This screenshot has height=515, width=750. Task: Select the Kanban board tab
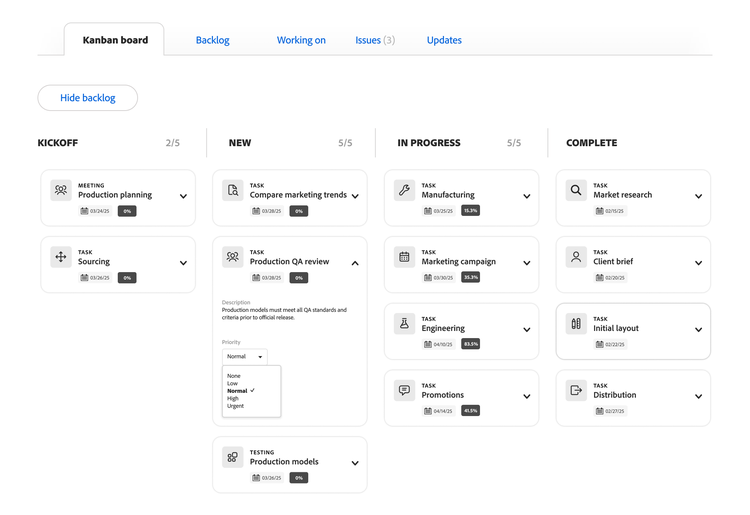[x=115, y=40]
